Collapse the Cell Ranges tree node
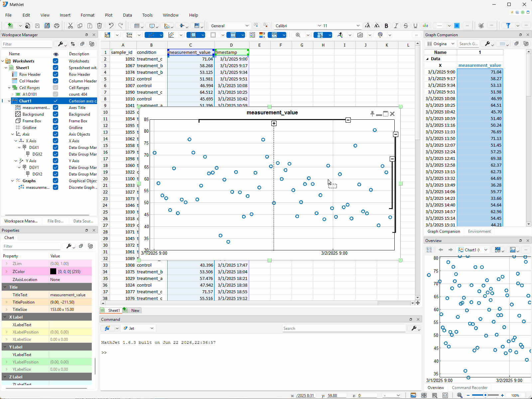This screenshot has height=399, width=532. (x=9, y=88)
